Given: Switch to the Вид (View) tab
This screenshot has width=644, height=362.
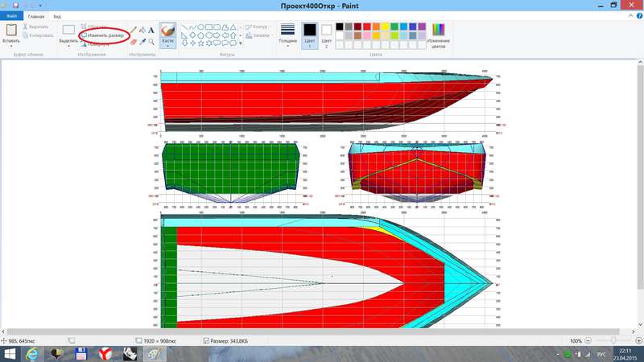Looking at the screenshot, I should click(x=57, y=15).
